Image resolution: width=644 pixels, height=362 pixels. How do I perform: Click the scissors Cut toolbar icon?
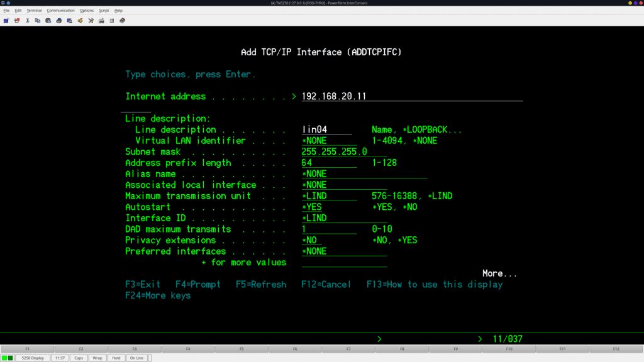pos(28,21)
